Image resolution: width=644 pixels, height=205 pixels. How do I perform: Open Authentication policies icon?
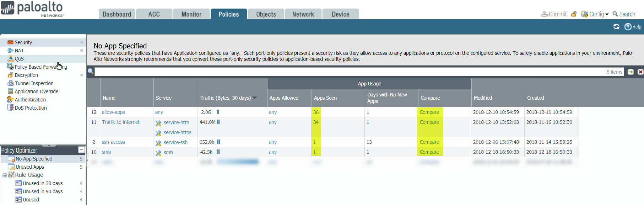pyautogui.click(x=11, y=100)
